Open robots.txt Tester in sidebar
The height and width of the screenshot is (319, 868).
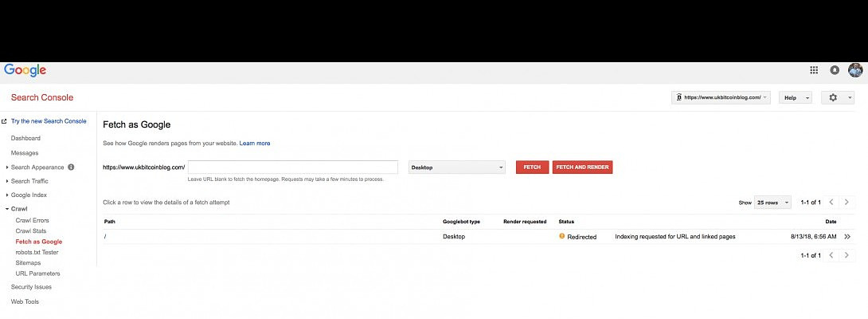pyautogui.click(x=37, y=252)
